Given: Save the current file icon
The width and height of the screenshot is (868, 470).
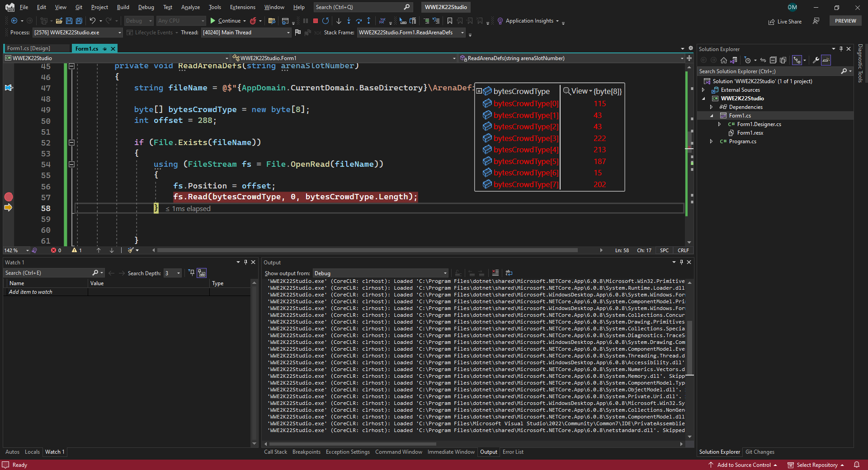Looking at the screenshot, I should (x=69, y=21).
